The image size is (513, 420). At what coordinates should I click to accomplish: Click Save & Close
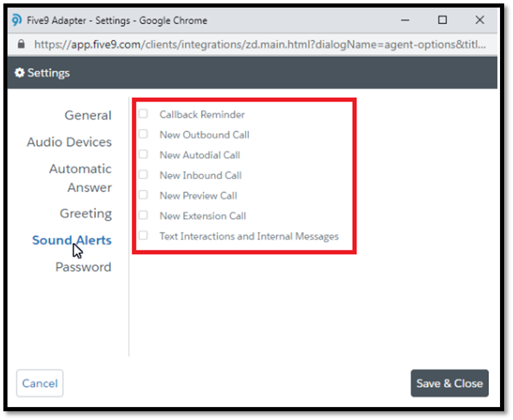coord(449,384)
